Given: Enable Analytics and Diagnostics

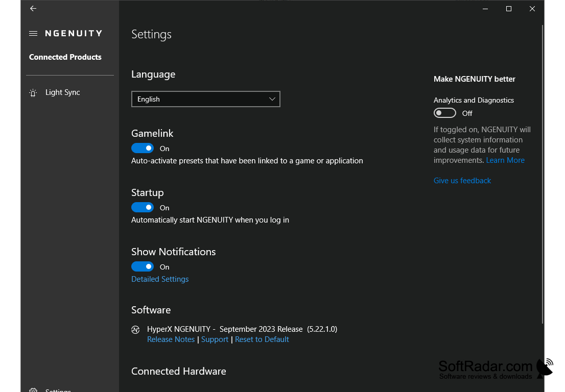Looking at the screenshot, I should pos(444,113).
